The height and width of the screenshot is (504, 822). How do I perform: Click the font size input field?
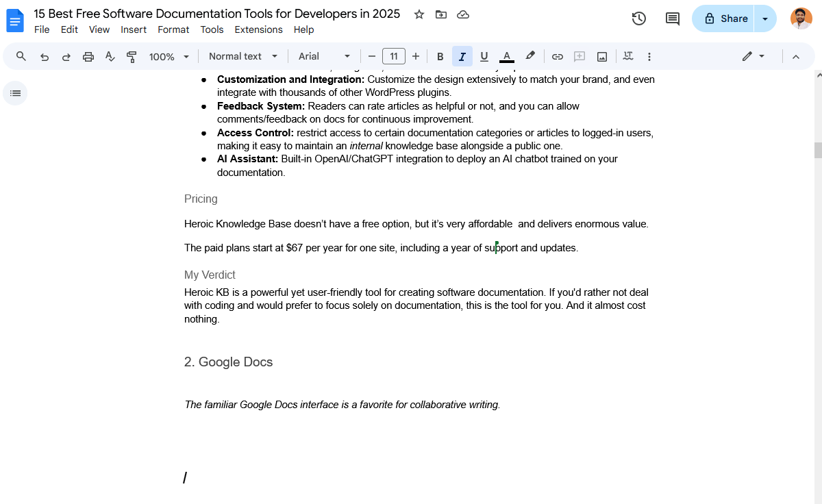(394, 57)
